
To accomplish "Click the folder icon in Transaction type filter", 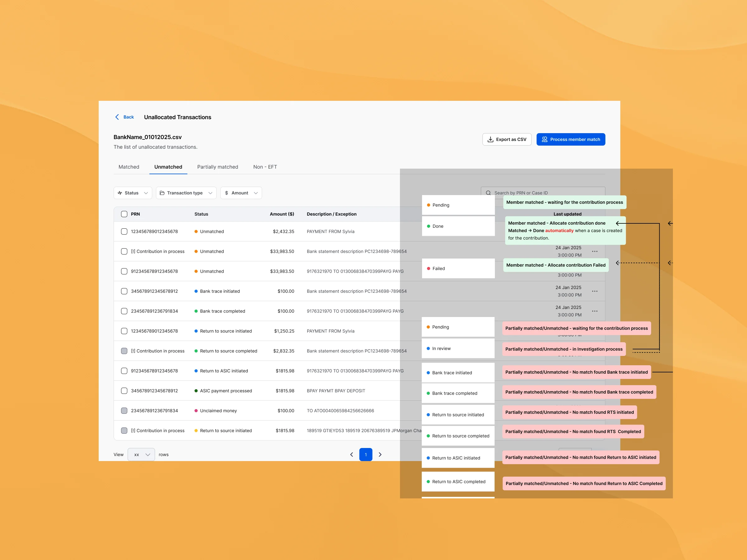I will tap(162, 193).
